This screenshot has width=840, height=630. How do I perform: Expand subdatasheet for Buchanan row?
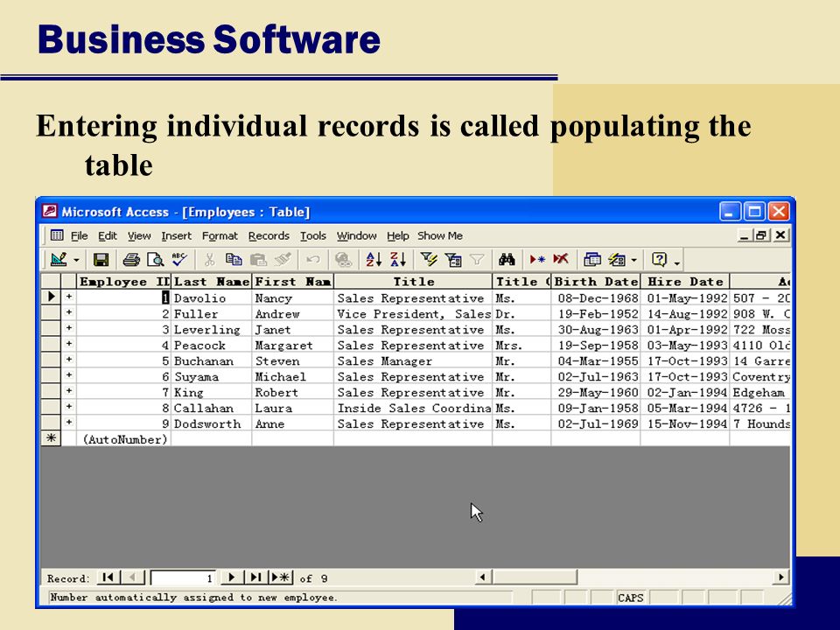click(69, 359)
